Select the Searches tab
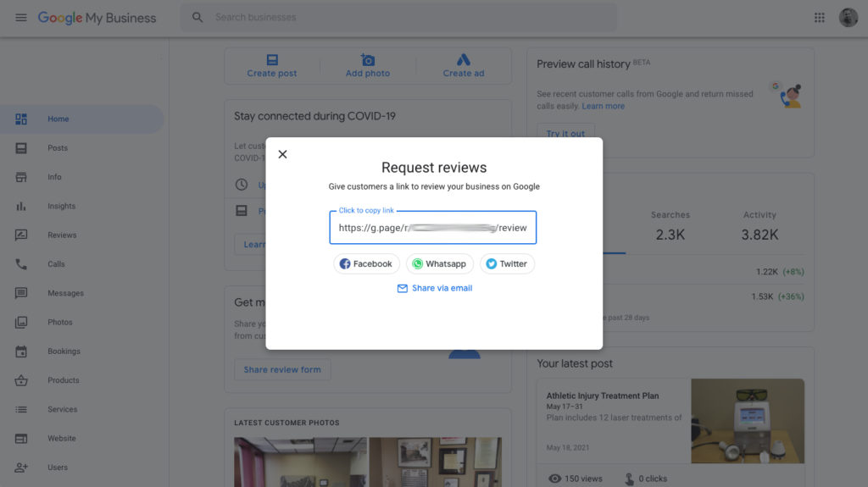Screen dimensions: 868x487 (x=670, y=227)
